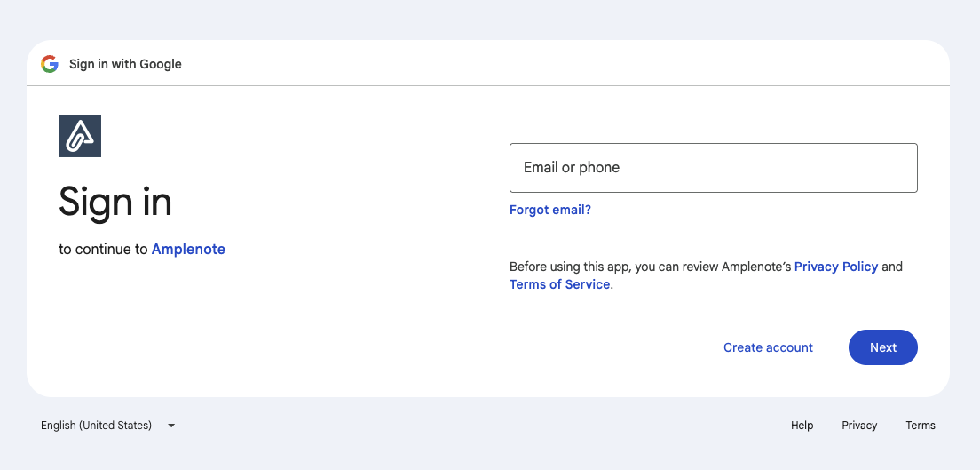
Task: Click the Sign in with Google header text
Action: (125, 64)
